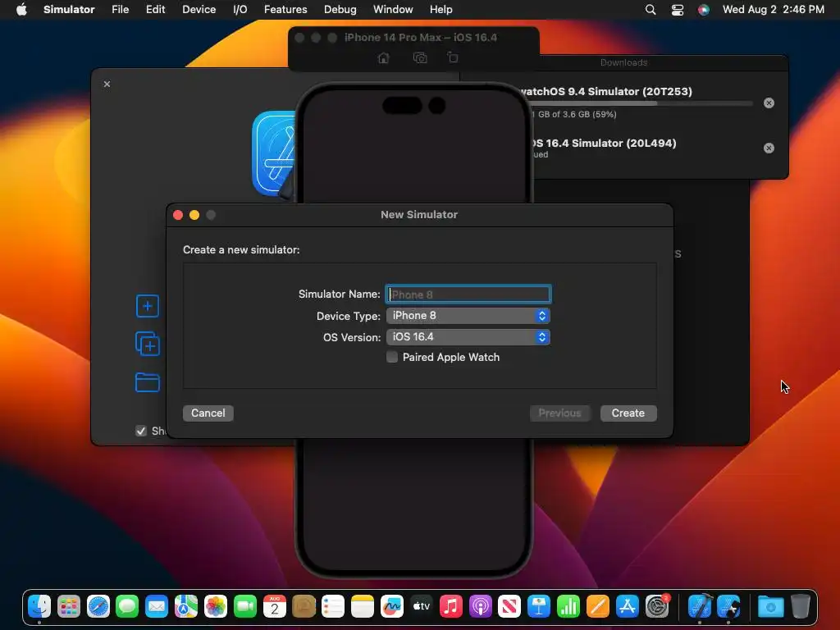Image resolution: width=840 pixels, height=630 pixels.
Task: Open Reminders from the dock
Action: pos(333,606)
